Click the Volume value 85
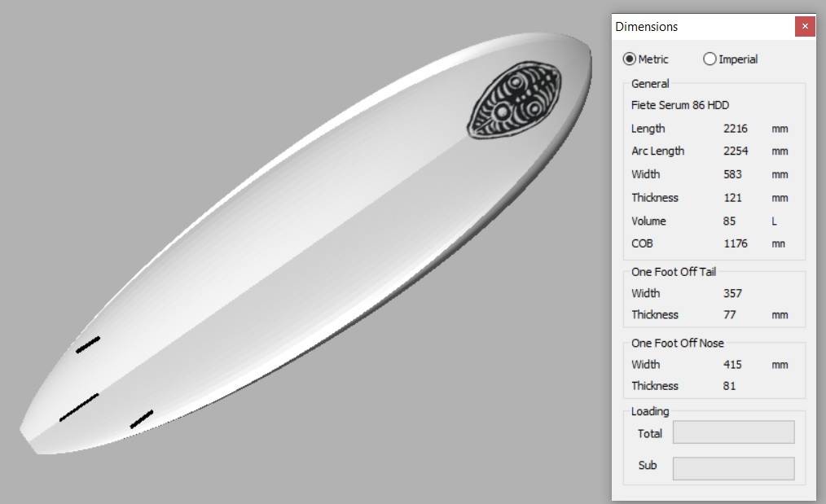826x504 pixels. [729, 221]
